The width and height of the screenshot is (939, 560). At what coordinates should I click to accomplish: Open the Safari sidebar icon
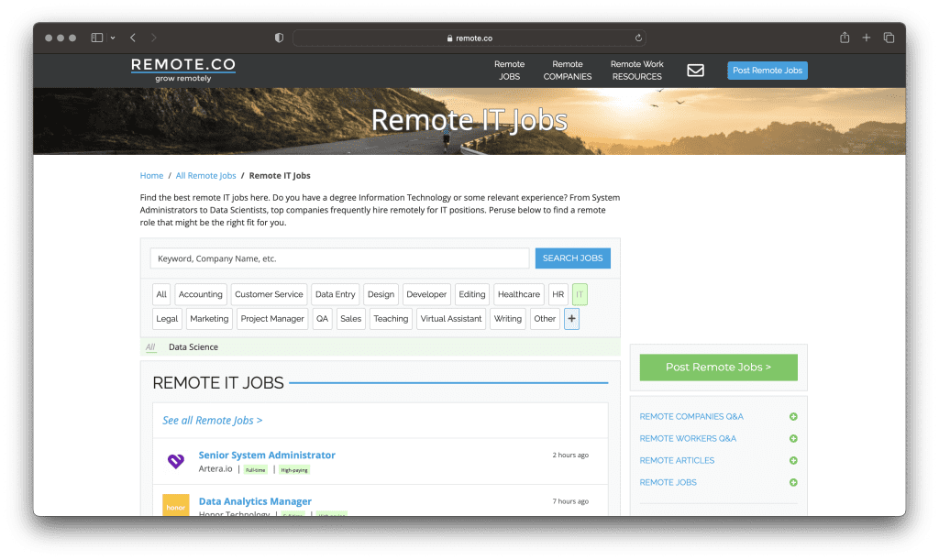pos(97,38)
